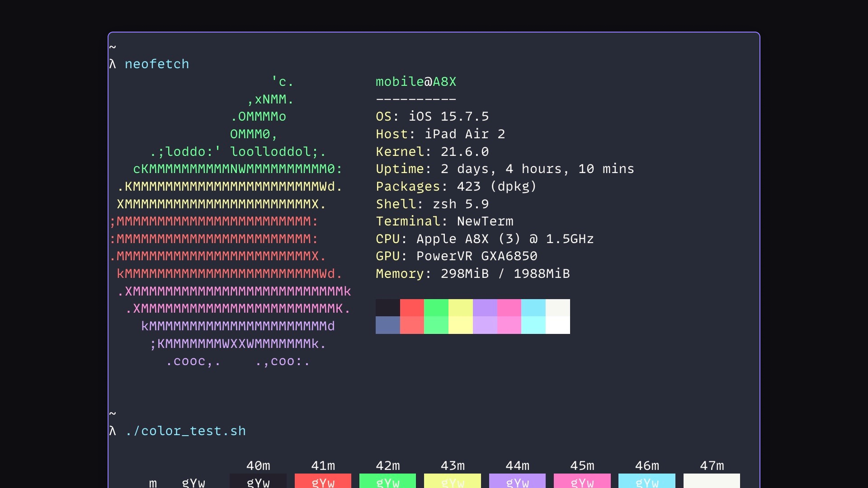
Task: Click the Memory usage line
Action: 472,274
